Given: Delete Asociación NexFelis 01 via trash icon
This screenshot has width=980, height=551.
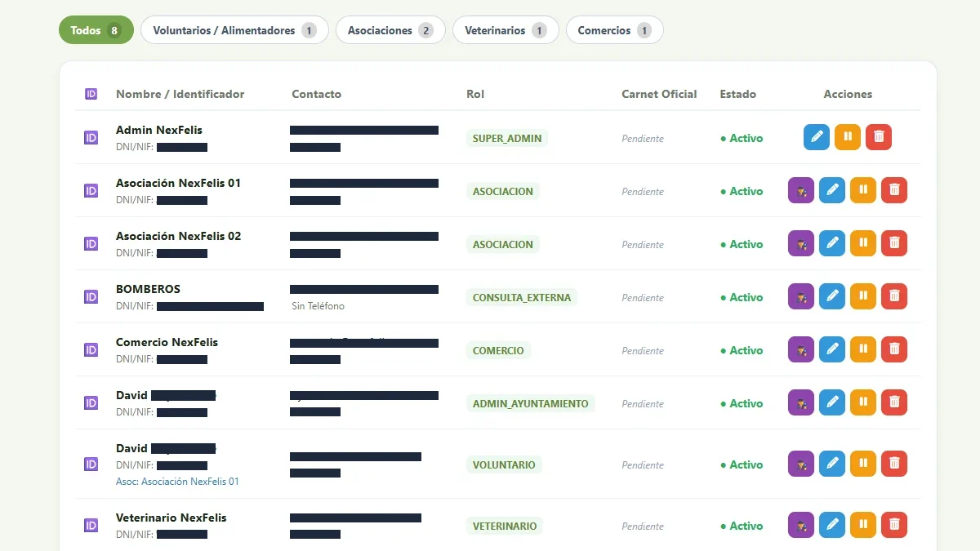Looking at the screenshot, I should click(894, 190).
